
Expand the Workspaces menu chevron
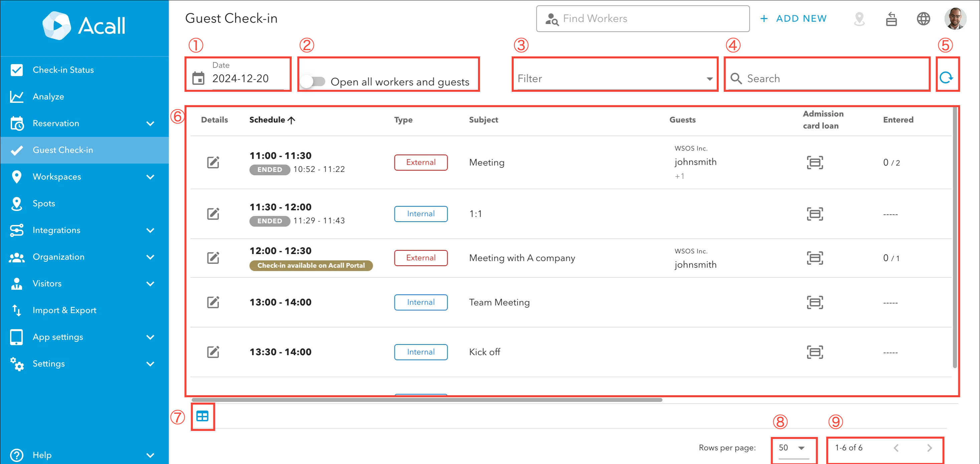(x=150, y=177)
